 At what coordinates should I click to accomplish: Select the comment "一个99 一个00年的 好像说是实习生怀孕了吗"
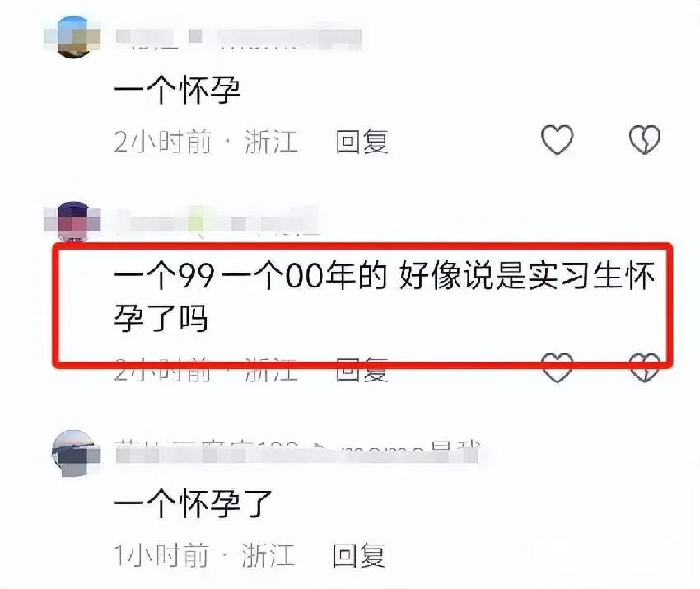384,297
